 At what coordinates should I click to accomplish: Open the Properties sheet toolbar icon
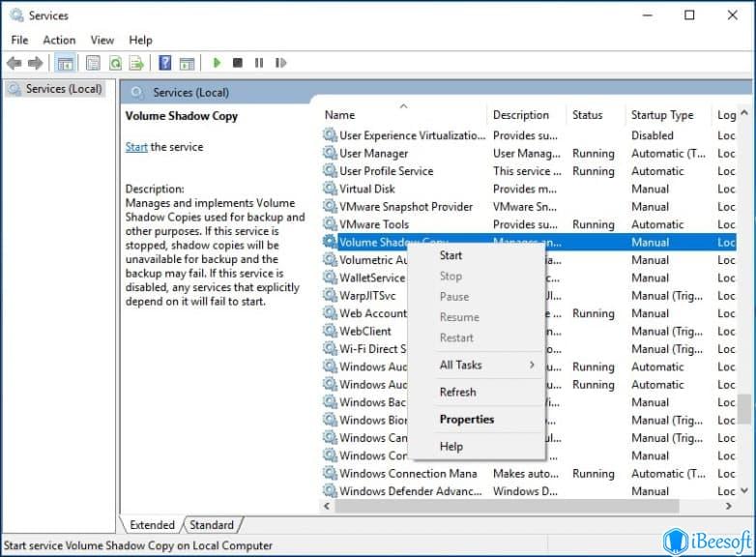pos(93,63)
